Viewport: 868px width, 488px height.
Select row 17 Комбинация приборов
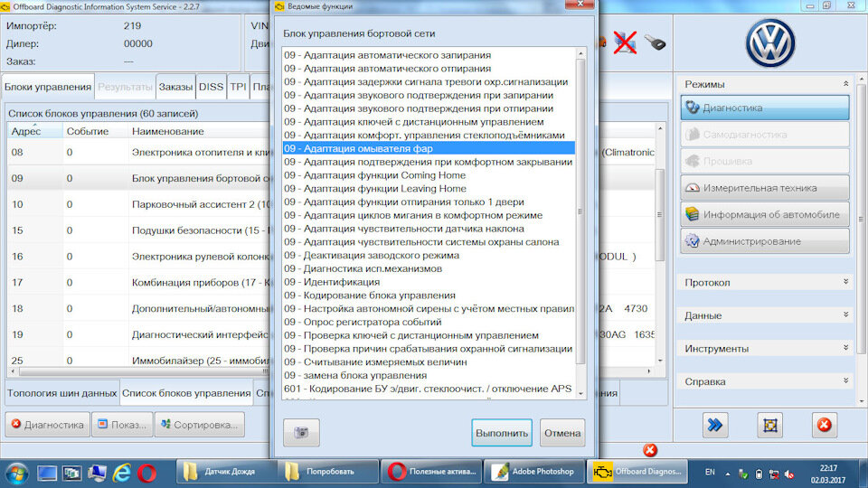tap(138, 282)
